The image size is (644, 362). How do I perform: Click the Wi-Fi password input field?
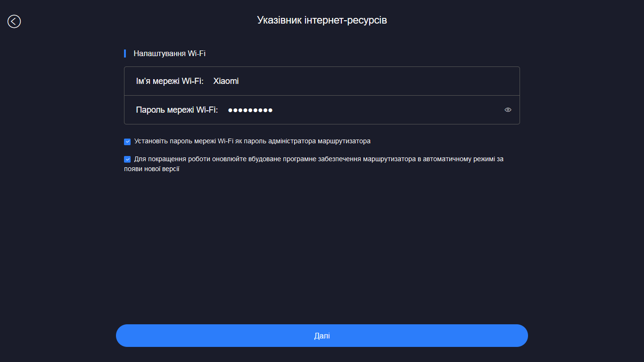(x=322, y=110)
